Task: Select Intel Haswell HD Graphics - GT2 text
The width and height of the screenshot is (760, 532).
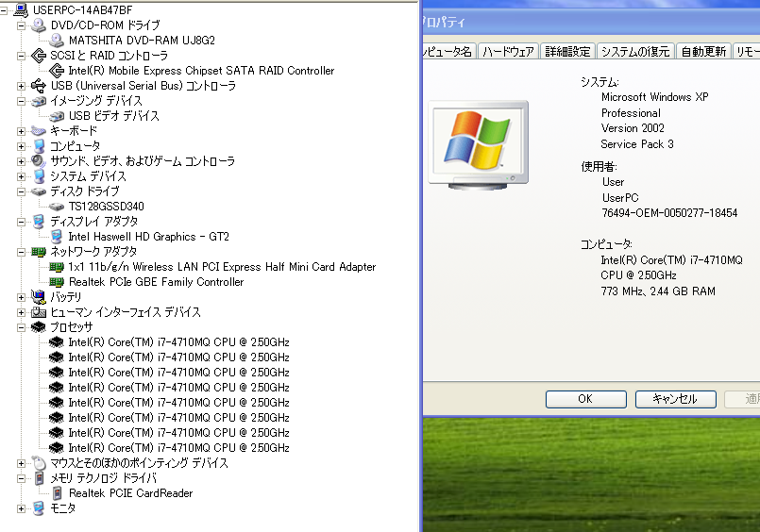Action: pyautogui.click(x=148, y=237)
